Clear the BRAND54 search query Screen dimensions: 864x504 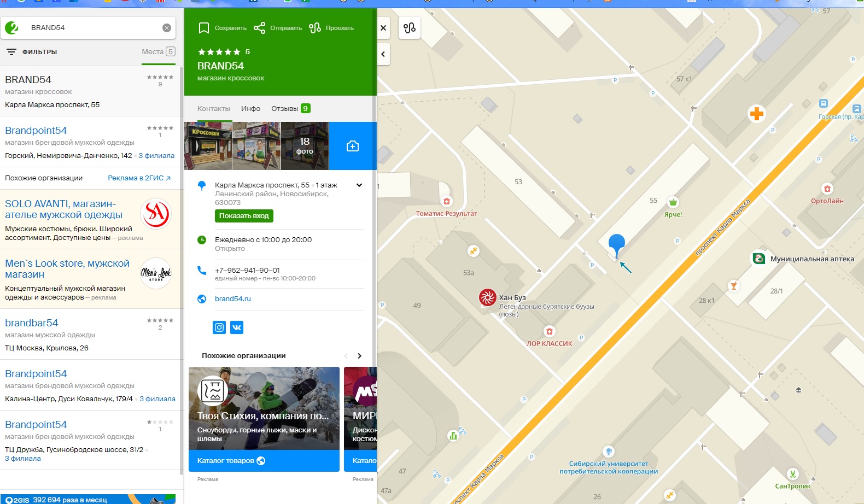point(167,28)
